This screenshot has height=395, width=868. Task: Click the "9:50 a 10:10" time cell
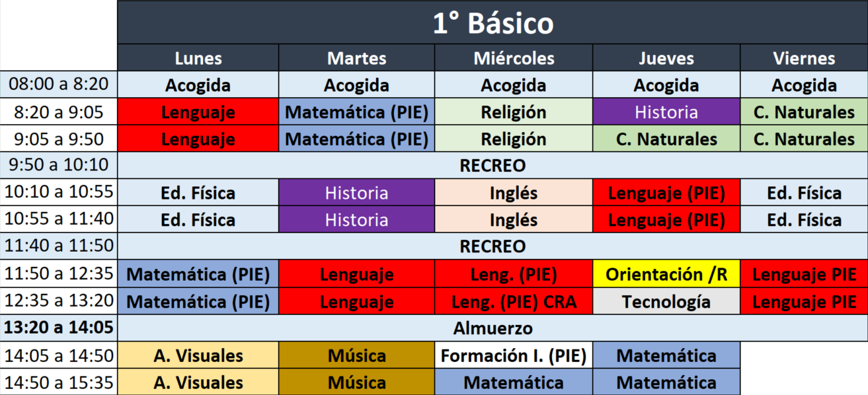pyautogui.click(x=59, y=165)
